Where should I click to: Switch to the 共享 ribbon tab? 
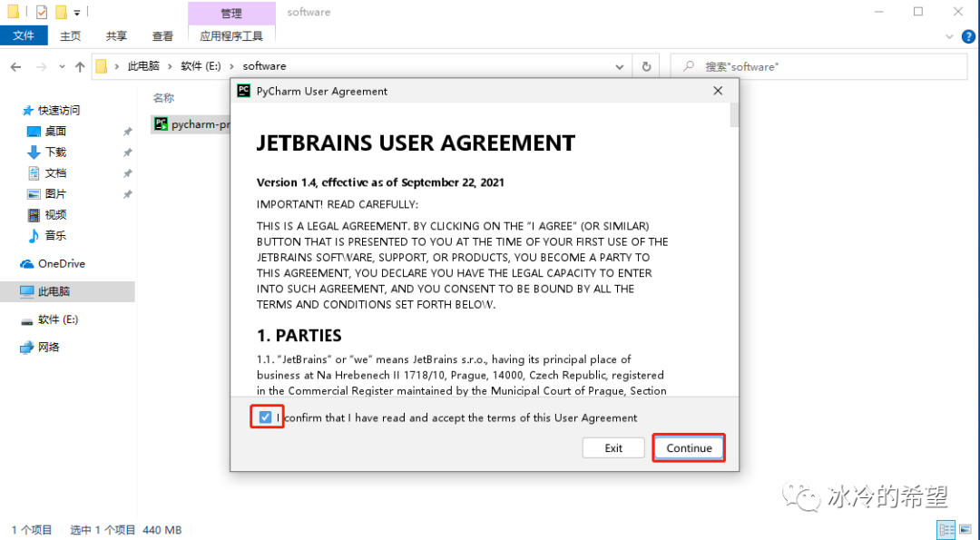pyautogui.click(x=116, y=36)
